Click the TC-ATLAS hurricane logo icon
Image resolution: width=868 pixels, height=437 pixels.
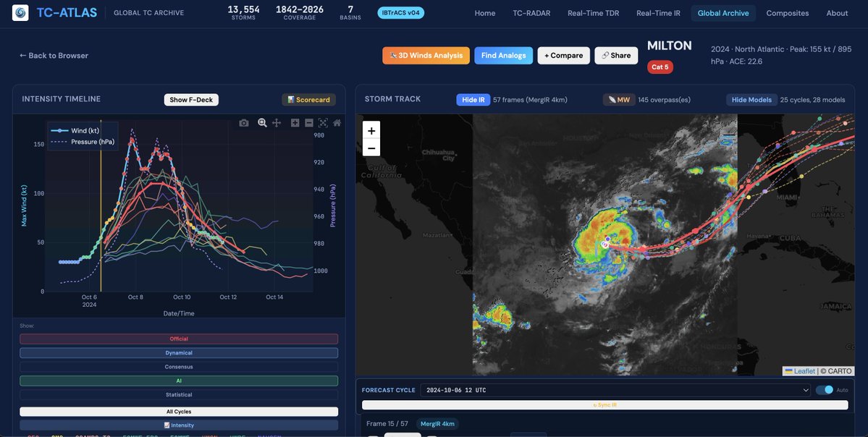(x=20, y=13)
